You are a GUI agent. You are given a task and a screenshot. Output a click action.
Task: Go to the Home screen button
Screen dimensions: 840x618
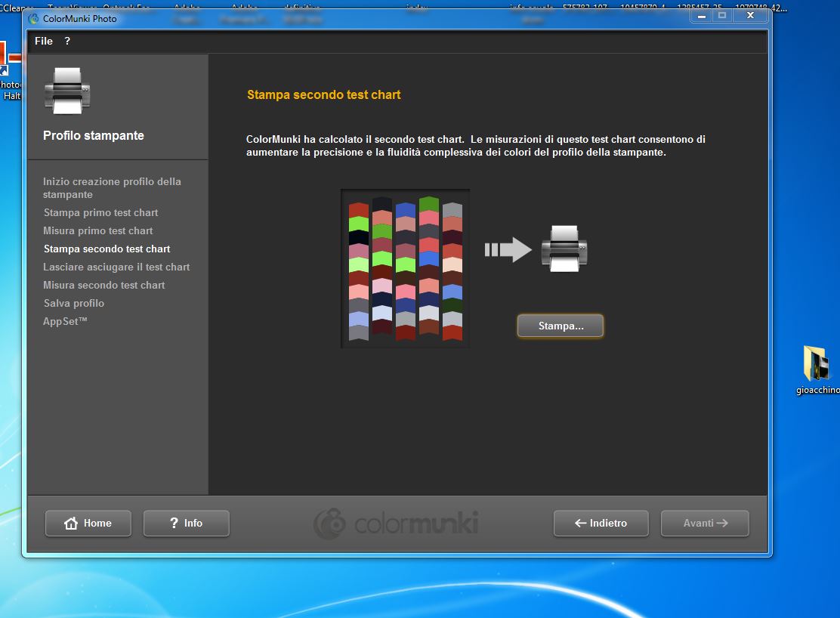coord(88,523)
